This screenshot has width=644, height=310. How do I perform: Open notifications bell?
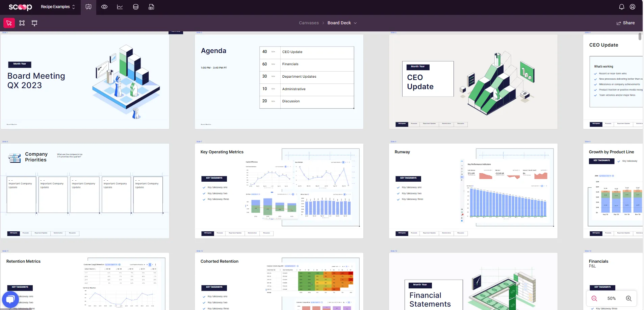621,7
